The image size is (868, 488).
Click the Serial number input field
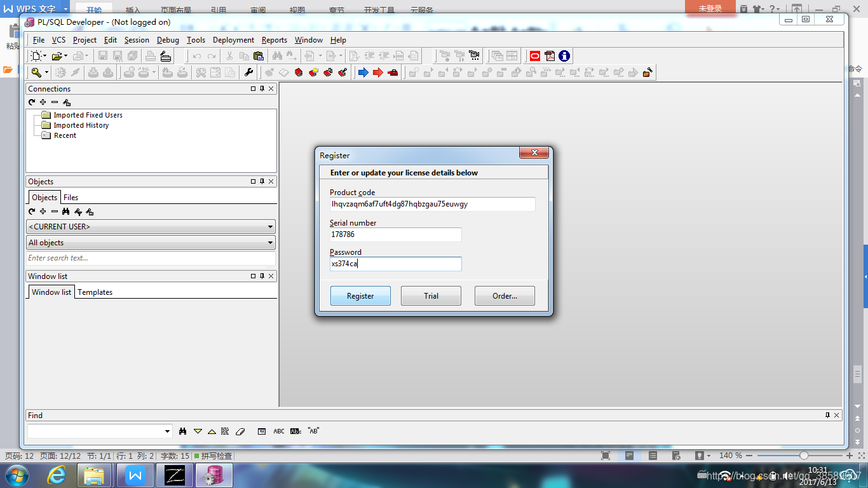click(x=395, y=234)
